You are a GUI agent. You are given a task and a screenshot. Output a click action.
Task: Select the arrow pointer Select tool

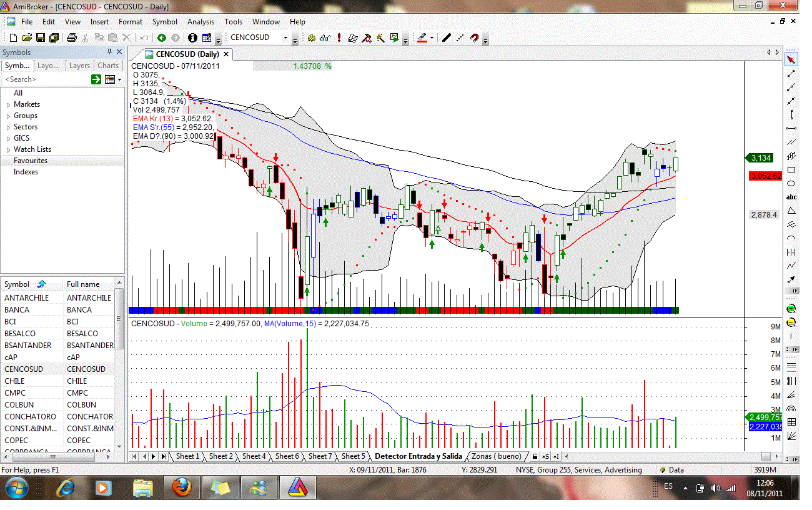pyautogui.click(x=791, y=60)
